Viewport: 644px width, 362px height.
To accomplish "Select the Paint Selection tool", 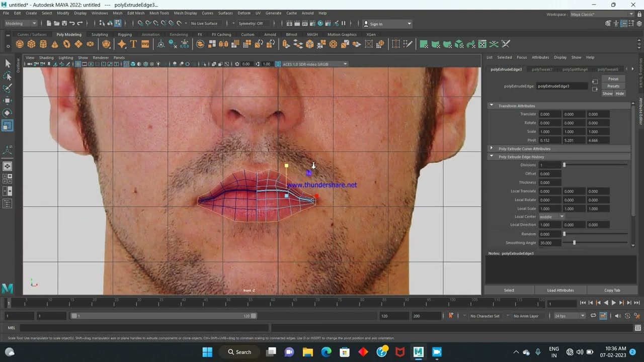I will point(8,88).
